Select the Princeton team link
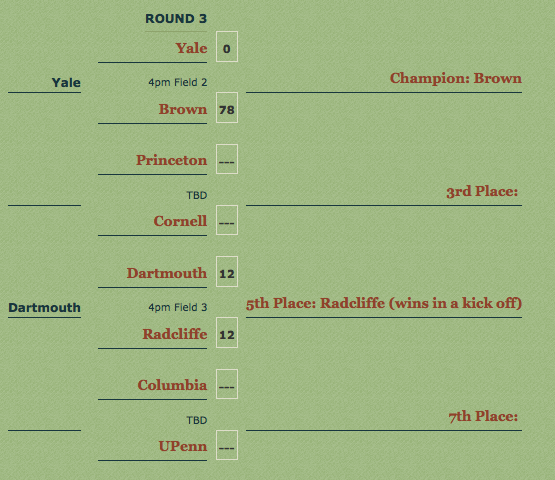This screenshot has height=480, width=555. pyautogui.click(x=172, y=160)
